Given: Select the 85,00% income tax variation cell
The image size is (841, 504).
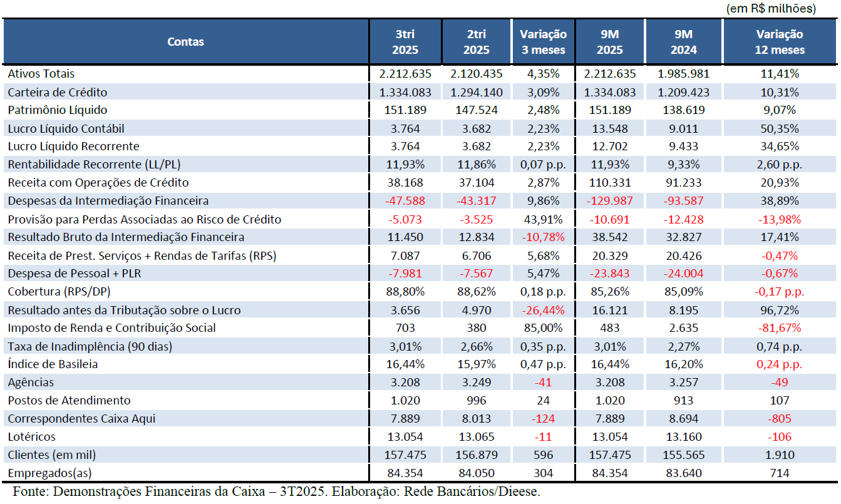Looking at the screenshot, I should coord(543,328).
